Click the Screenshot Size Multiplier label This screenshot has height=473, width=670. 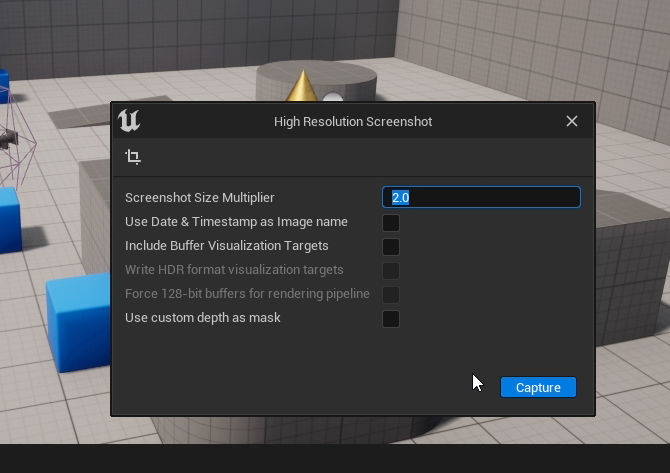[200, 197]
